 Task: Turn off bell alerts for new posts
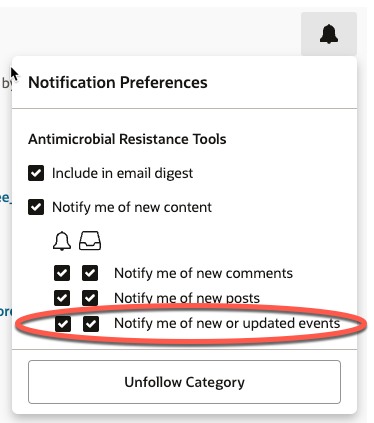[x=62, y=298]
